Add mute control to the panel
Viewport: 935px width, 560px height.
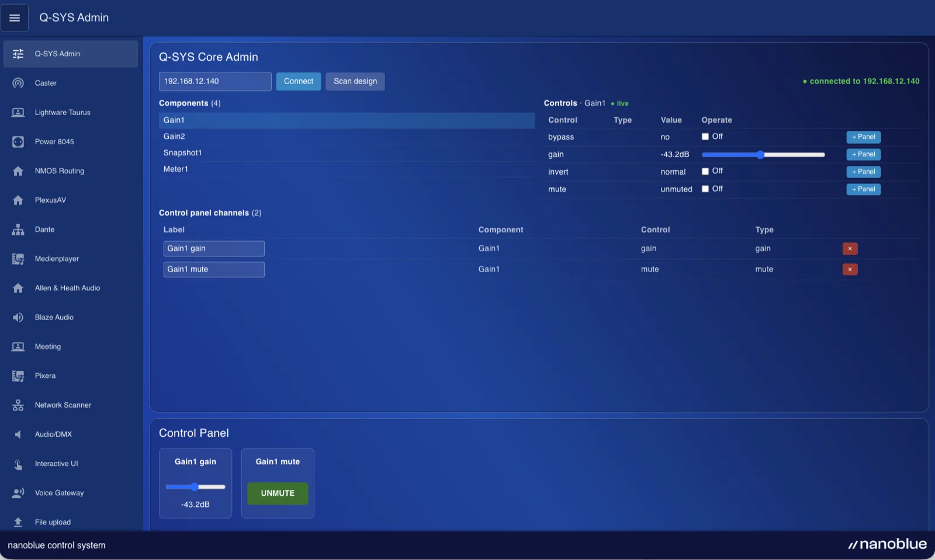[x=863, y=189]
